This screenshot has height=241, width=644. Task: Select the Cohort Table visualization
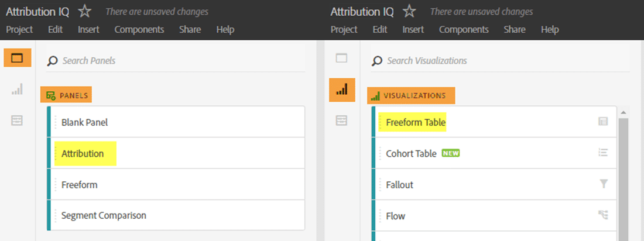tap(411, 154)
